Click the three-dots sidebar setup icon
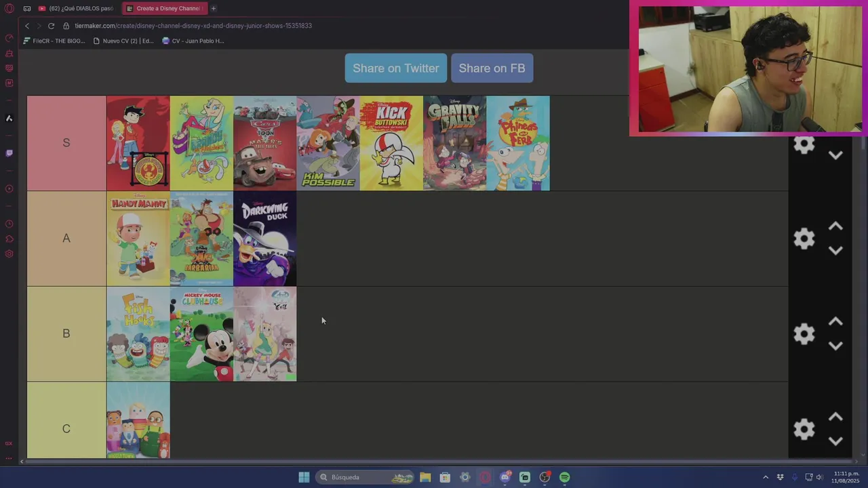868x488 pixels. tap(9, 458)
